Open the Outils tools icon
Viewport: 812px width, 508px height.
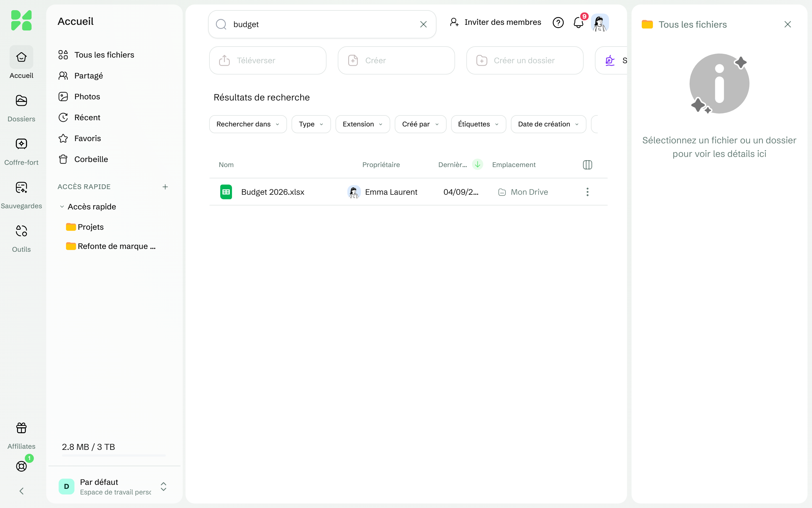pyautogui.click(x=21, y=231)
